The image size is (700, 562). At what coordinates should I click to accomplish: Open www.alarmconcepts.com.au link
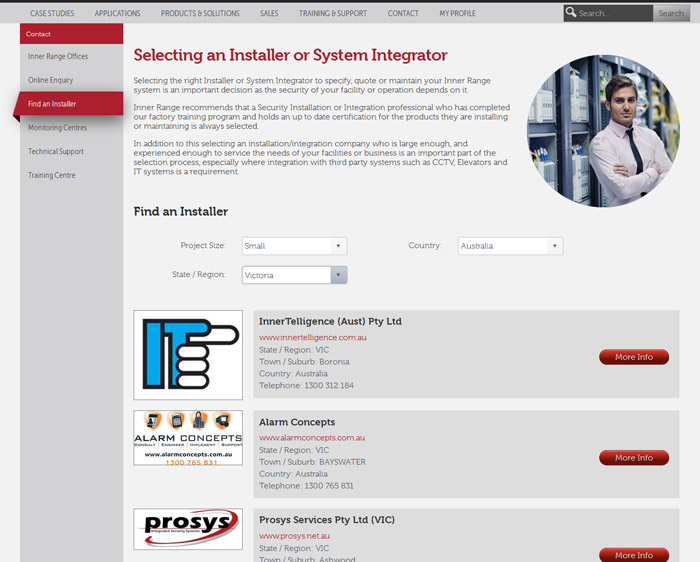312,438
